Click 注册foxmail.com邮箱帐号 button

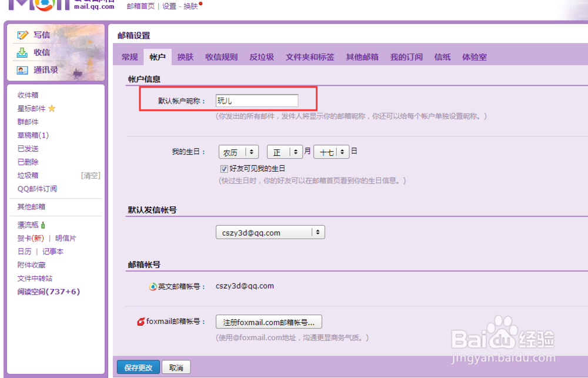tap(268, 322)
